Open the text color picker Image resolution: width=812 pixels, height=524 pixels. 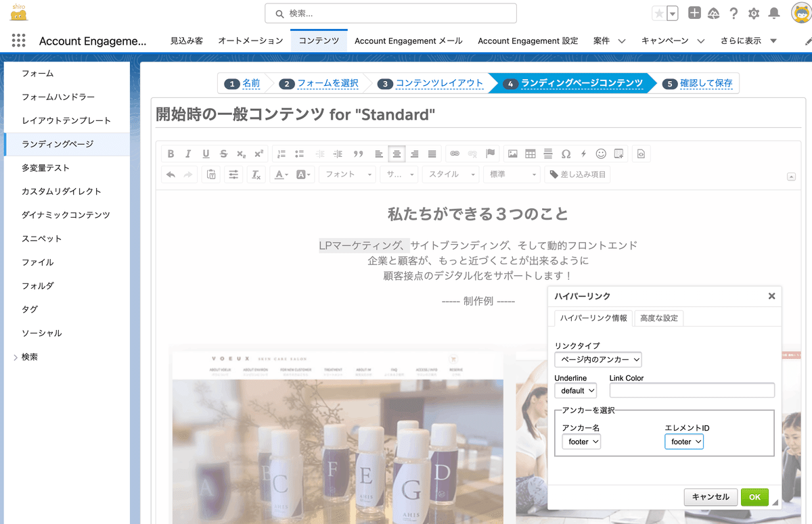[x=280, y=174]
